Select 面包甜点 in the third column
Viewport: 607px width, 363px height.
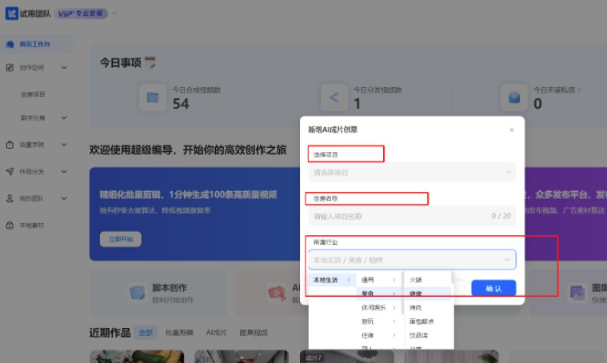(x=421, y=321)
